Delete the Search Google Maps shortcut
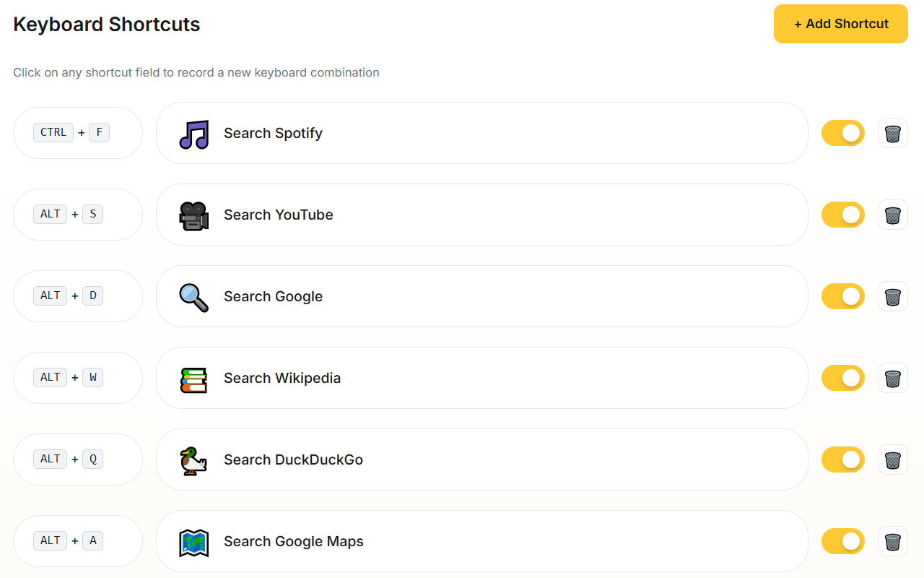Image resolution: width=924 pixels, height=578 pixels. 893,541
